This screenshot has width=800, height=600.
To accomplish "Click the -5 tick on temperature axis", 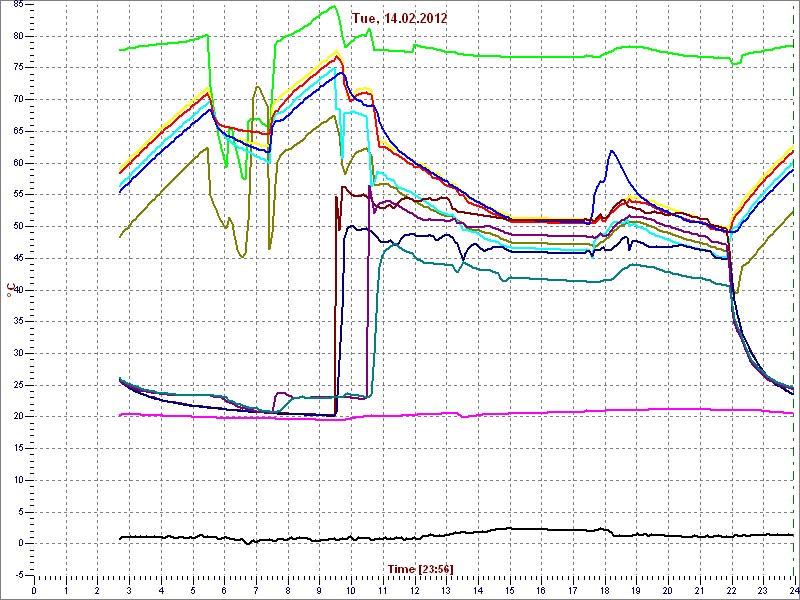I will 19,575.
